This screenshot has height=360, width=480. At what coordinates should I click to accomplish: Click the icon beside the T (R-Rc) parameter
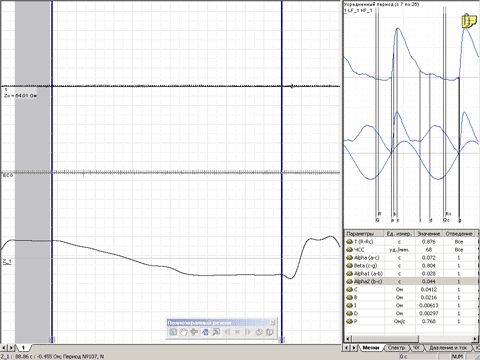tap(349, 242)
